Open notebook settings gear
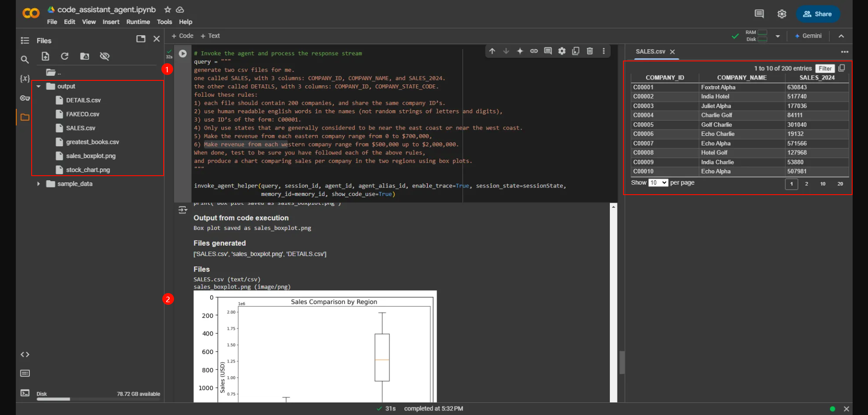Screen dimensions: 868x415 [x=782, y=14]
